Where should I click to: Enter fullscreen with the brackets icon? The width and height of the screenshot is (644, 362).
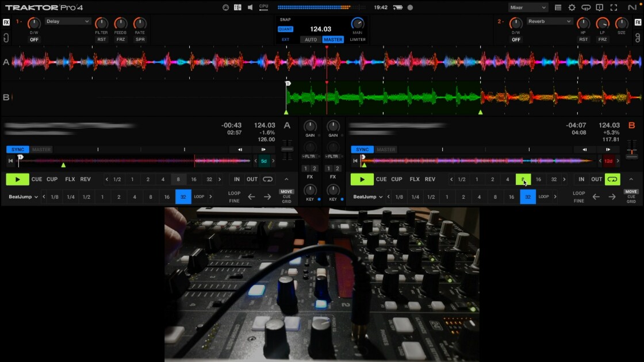click(614, 7)
